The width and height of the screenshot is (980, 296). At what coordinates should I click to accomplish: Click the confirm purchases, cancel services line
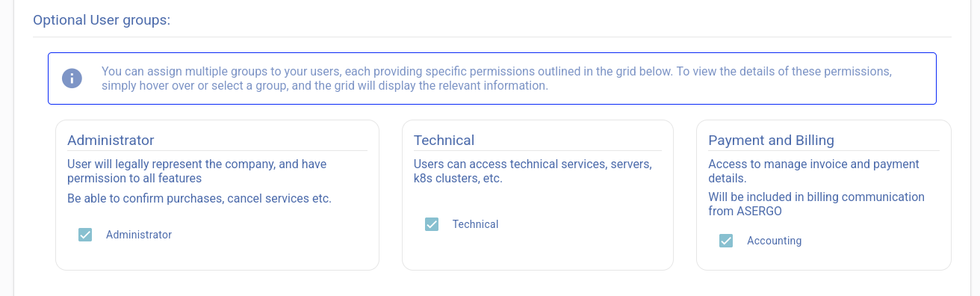(199, 199)
